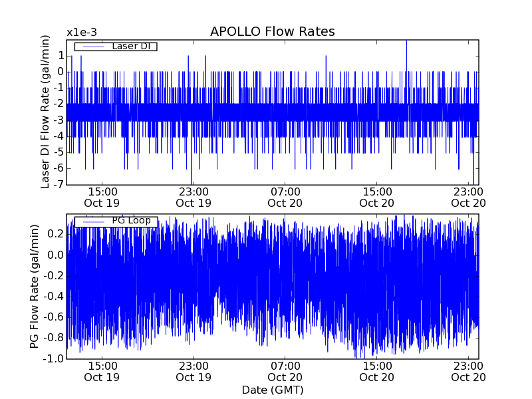Select the Laser DI Flow Rate y-axis label
Viewport: 532px width, 399px height.
point(46,112)
